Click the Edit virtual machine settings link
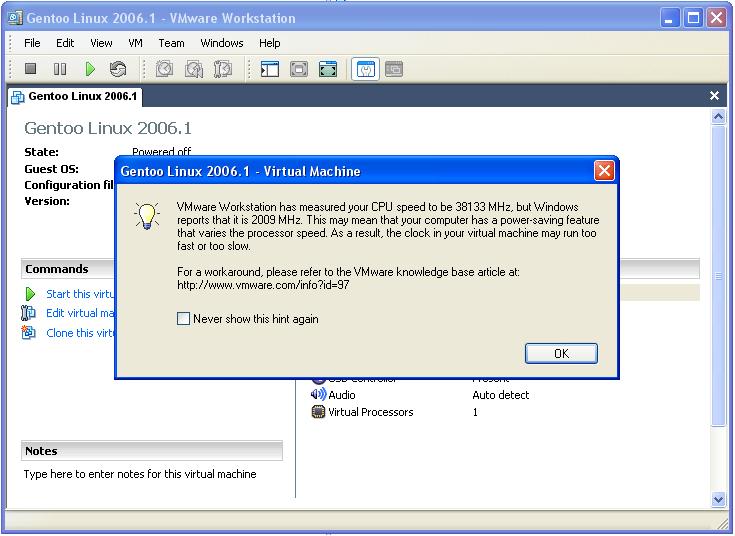 (80, 313)
